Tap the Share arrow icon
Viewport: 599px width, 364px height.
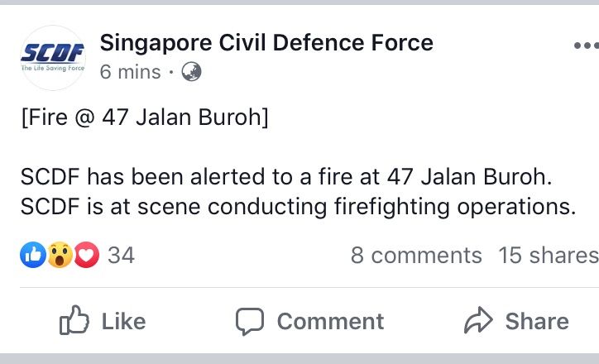point(478,321)
